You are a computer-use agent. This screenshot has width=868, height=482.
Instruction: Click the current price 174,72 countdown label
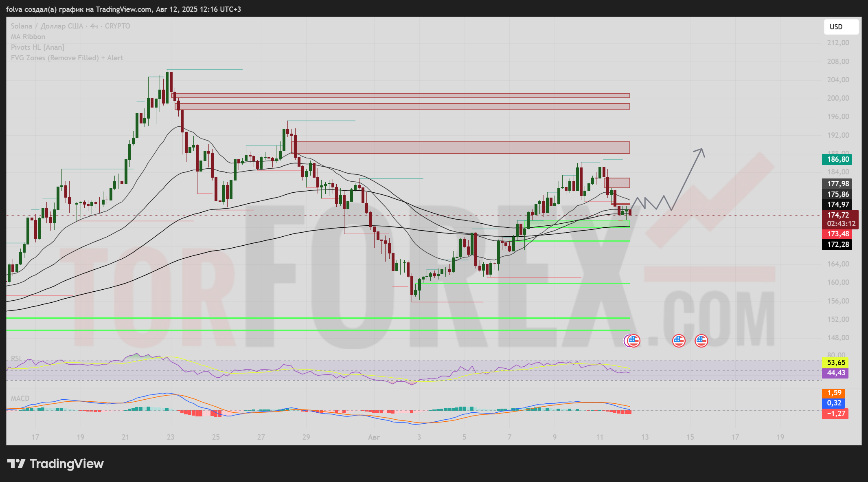840,219
